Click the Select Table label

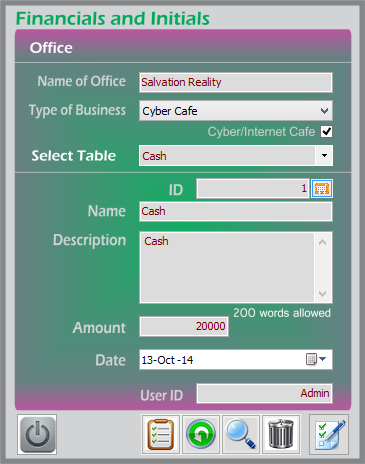tap(74, 156)
